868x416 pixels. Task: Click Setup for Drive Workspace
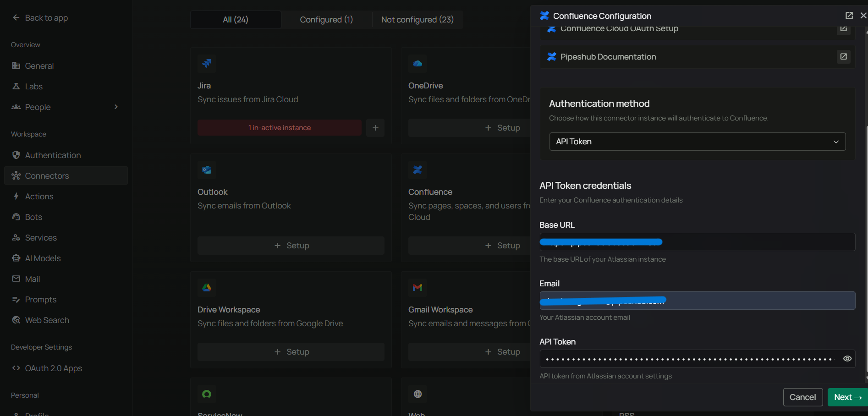(291, 352)
